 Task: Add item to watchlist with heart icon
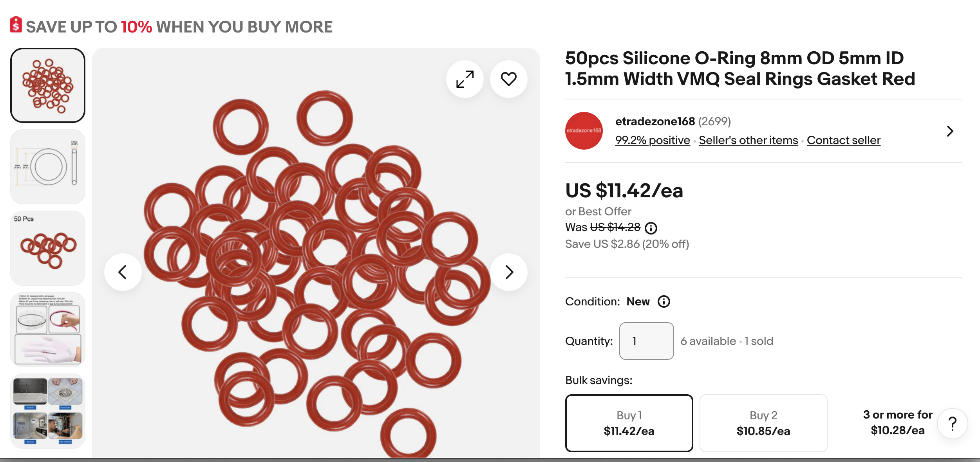pos(509,79)
